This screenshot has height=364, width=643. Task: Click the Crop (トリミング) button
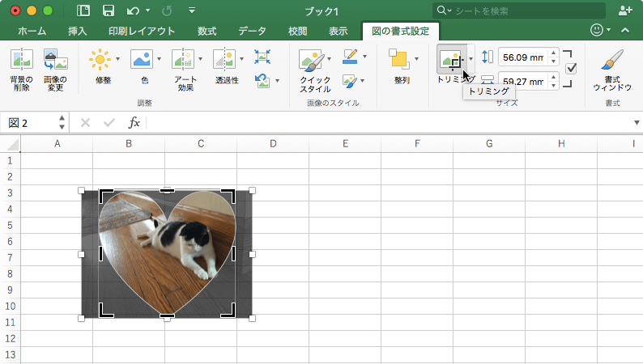pos(452,60)
